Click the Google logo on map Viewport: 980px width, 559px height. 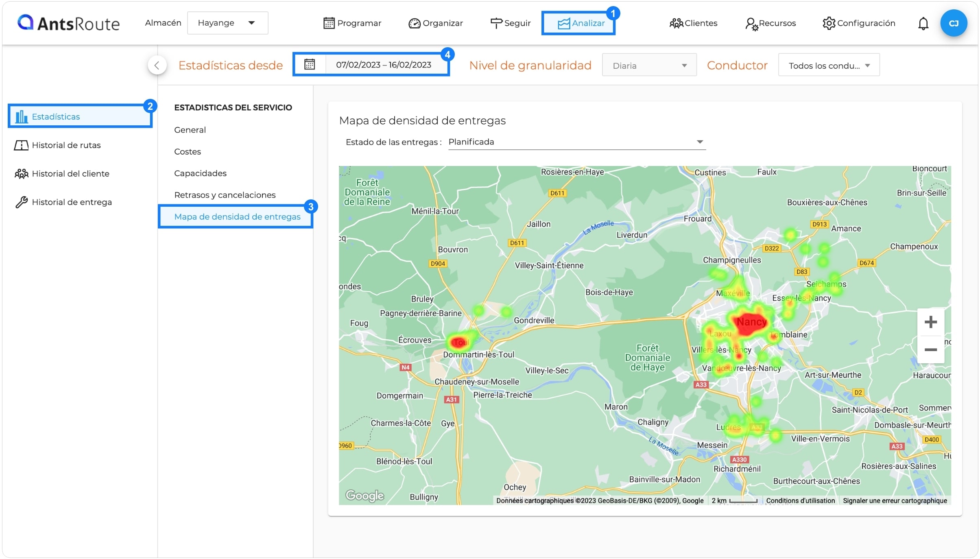(x=364, y=495)
